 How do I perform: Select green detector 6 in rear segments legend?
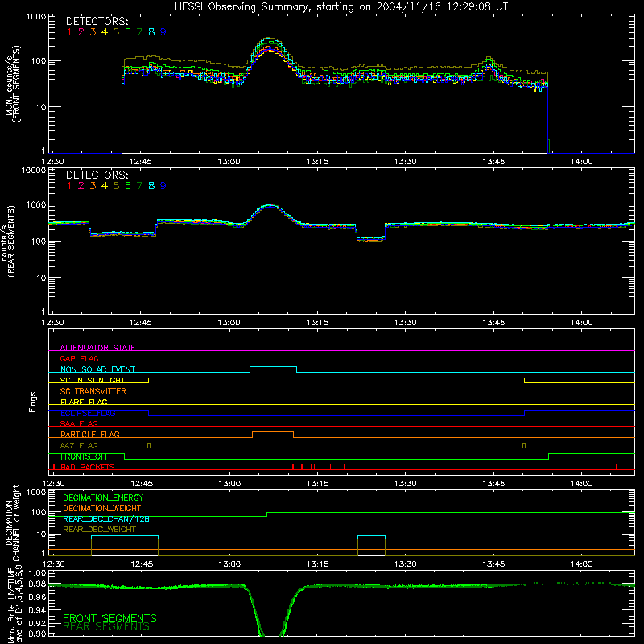click(x=128, y=186)
